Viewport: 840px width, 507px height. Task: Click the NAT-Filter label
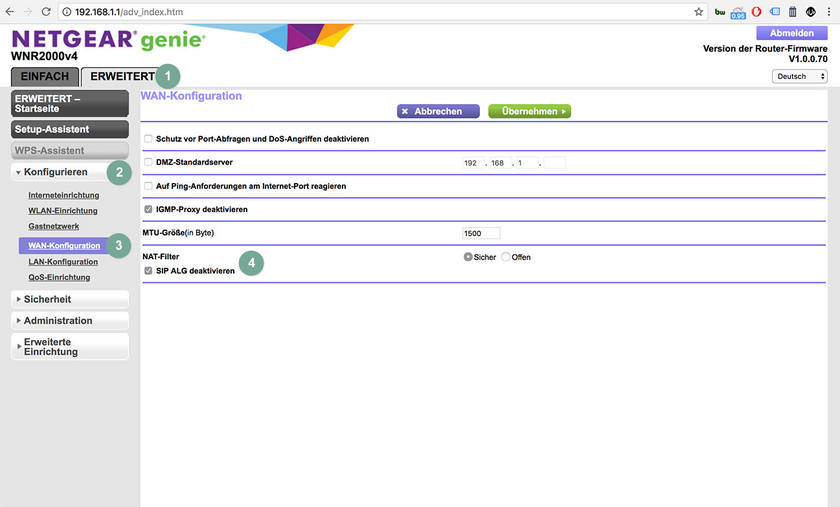click(x=161, y=256)
